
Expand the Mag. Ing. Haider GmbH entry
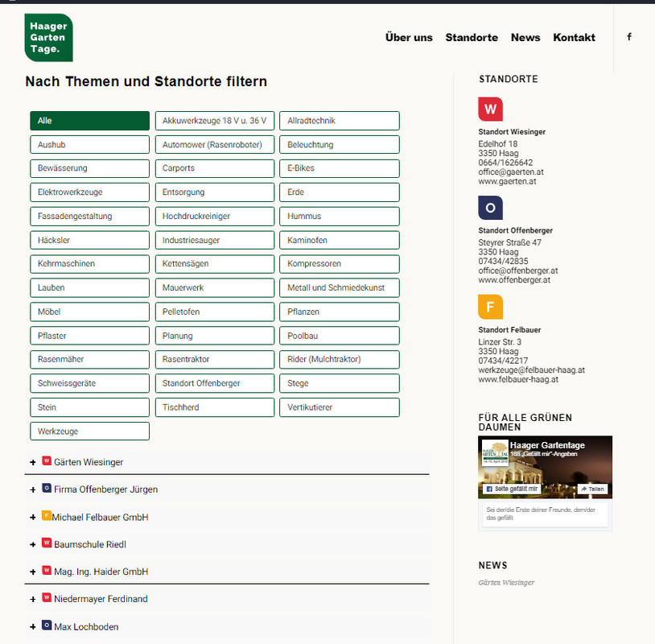pos(33,572)
